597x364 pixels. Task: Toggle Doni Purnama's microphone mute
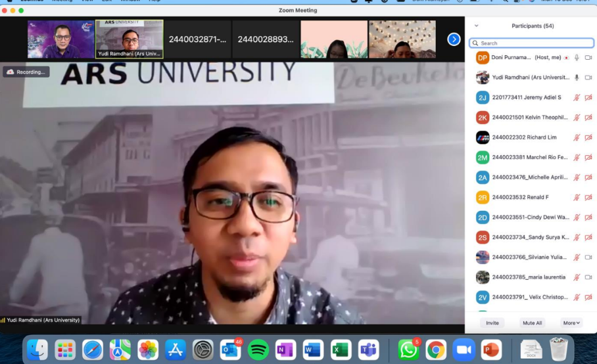click(577, 58)
